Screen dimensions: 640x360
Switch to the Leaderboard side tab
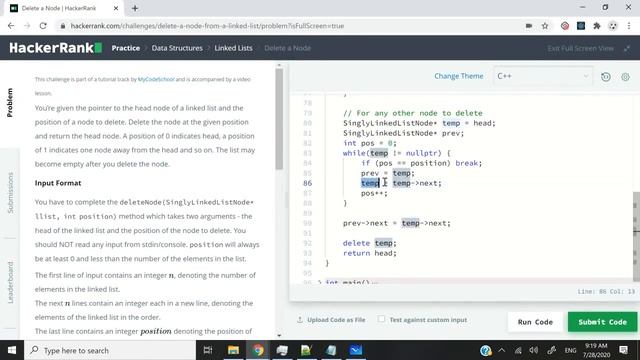point(10,282)
